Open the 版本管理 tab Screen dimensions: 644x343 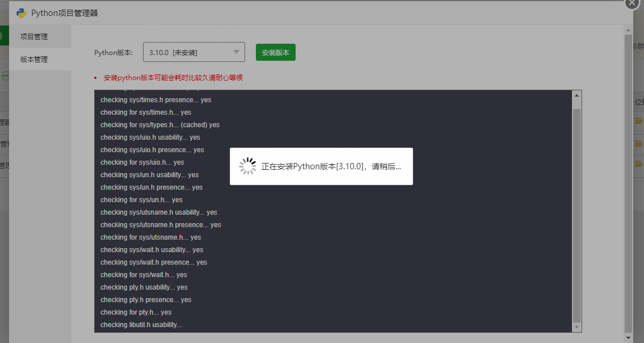pyautogui.click(x=40, y=59)
